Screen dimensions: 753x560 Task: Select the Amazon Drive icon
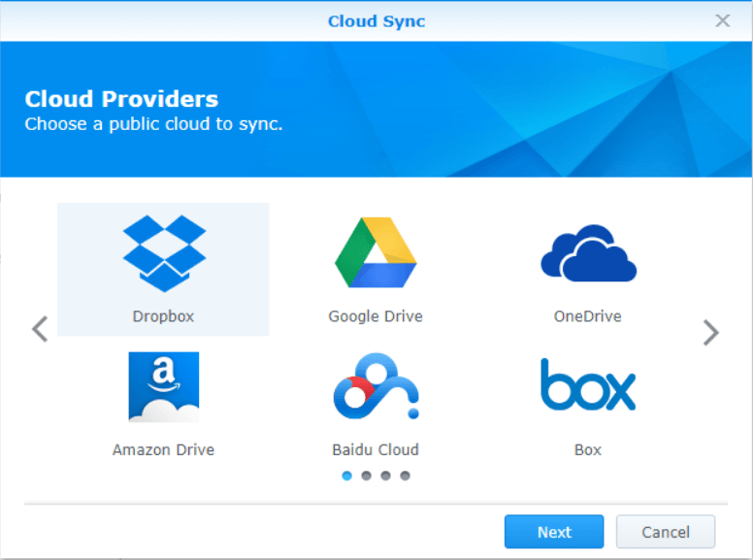pos(164,387)
